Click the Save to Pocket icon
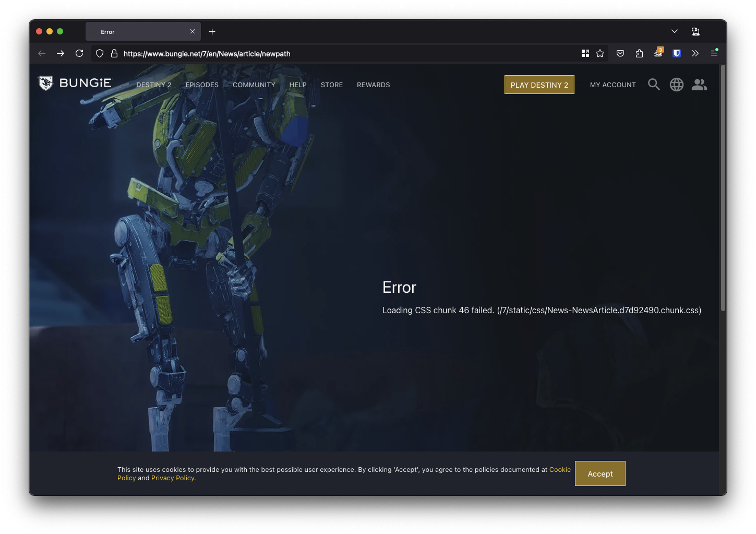This screenshot has height=534, width=756. [x=620, y=53]
